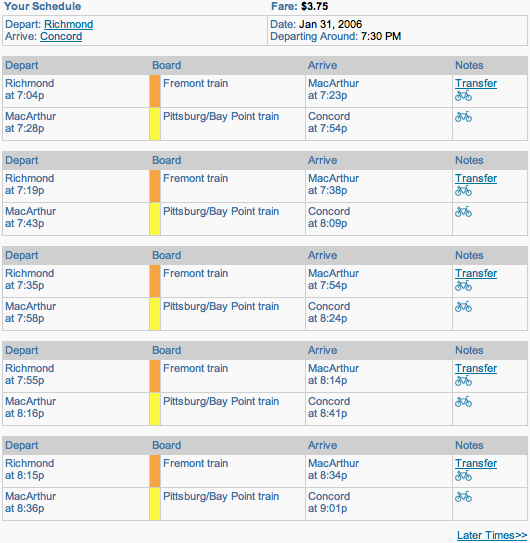Screen dimensions: 530x543
Task: Click bike icon in Richmond 7:19p row
Action: coord(463,190)
